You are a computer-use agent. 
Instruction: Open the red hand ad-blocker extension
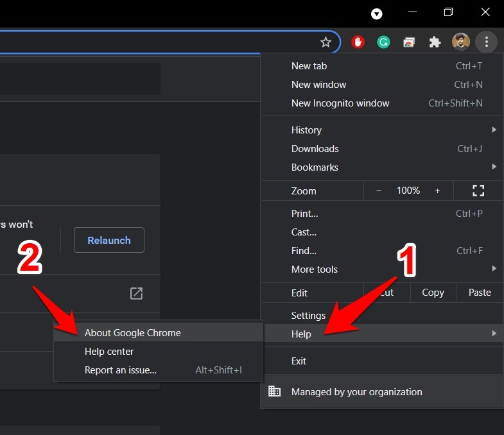coord(358,42)
